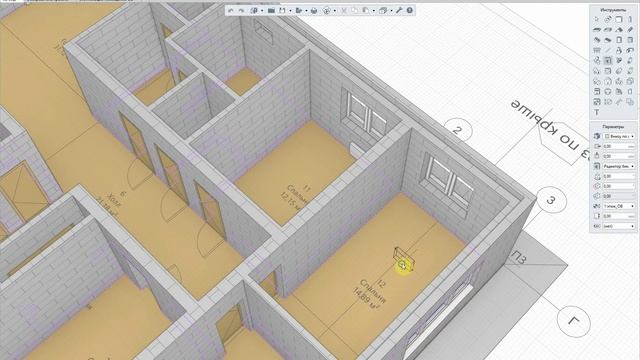
Task: Select the Beam tool at start of second row
Action: click(x=597, y=29)
